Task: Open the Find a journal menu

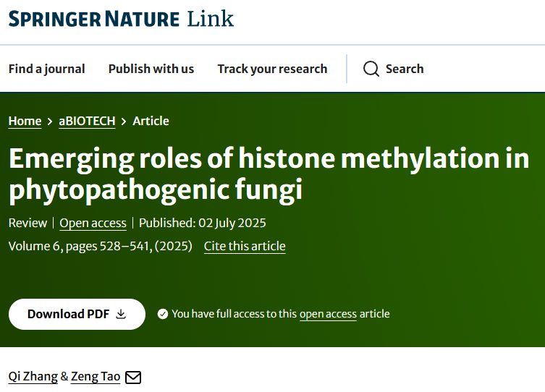Action: pyautogui.click(x=46, y=69)
